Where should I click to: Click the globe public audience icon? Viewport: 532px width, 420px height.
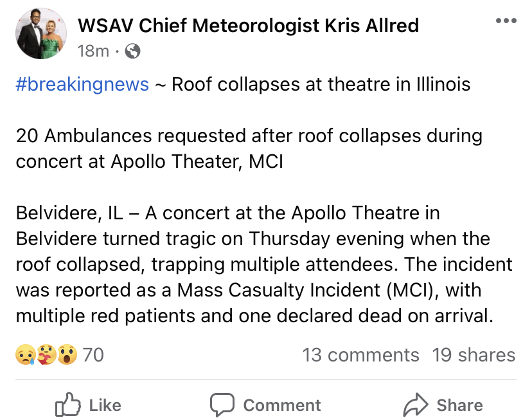click(132, 51)
